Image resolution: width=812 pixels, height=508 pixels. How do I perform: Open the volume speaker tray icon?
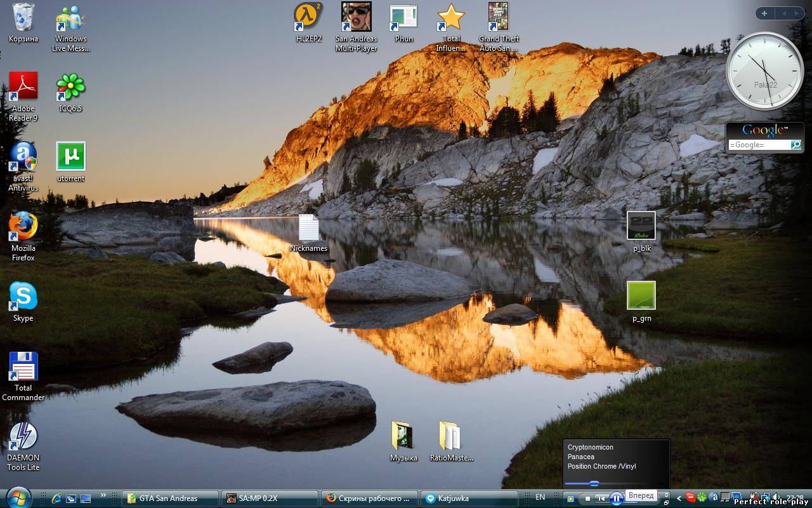(x=775, y=497)
